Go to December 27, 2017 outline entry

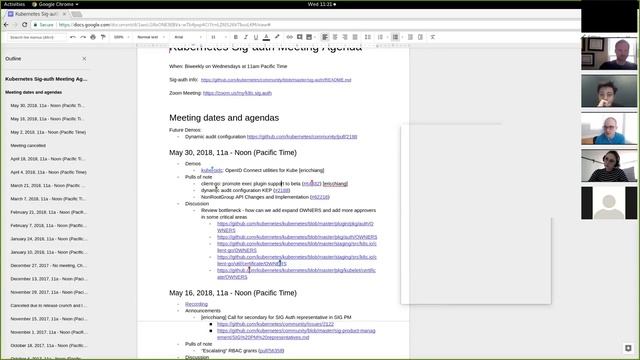coord(49,265)
